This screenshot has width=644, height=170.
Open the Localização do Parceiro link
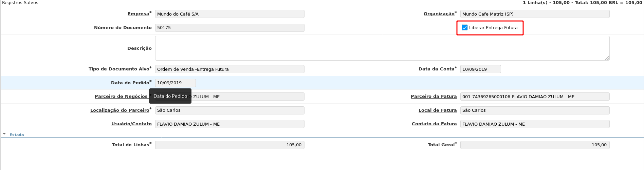(x=119, y=110)
